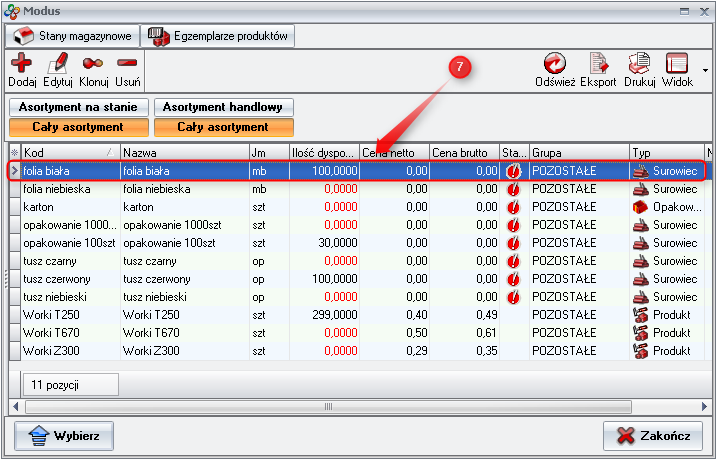Open Eksport icon in toolbar

click(598, 64)
